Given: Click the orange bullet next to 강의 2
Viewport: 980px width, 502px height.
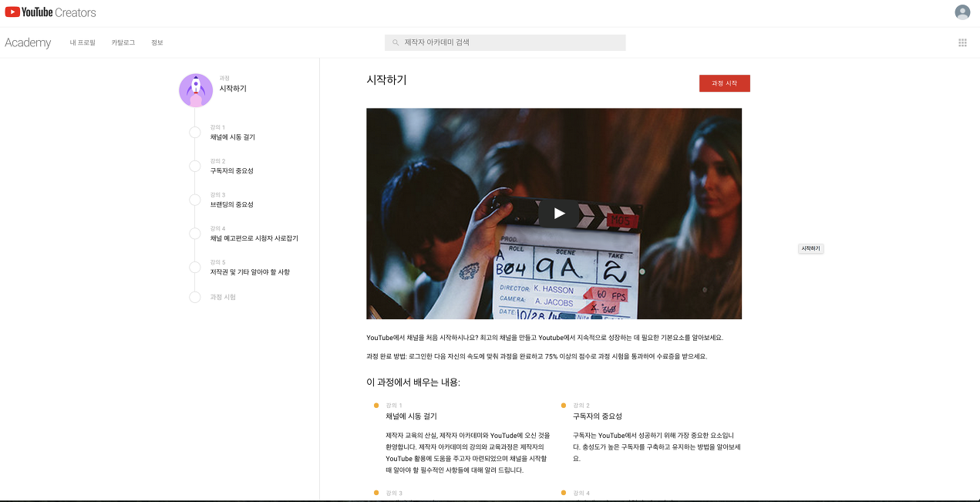Looking at the screenshot, I should pyautogui.click(x=562, y=404).
